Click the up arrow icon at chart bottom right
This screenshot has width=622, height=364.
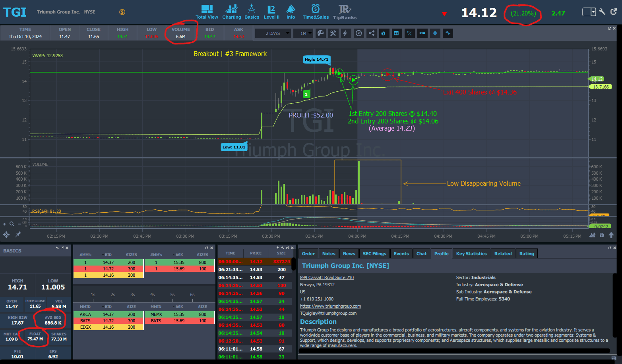(x=611, y=235)
